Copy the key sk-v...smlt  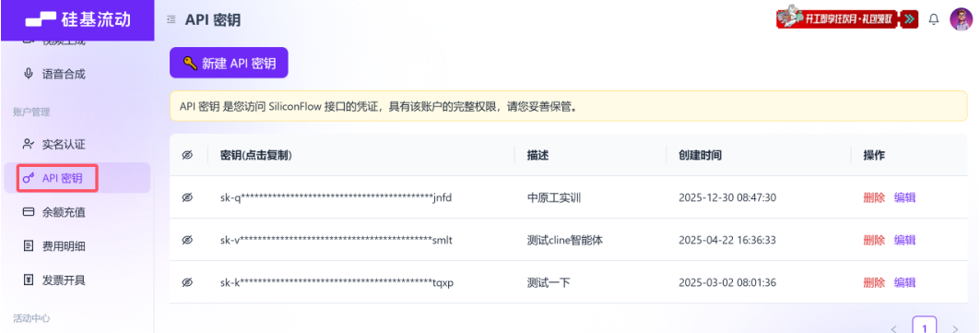pos(336,241)
